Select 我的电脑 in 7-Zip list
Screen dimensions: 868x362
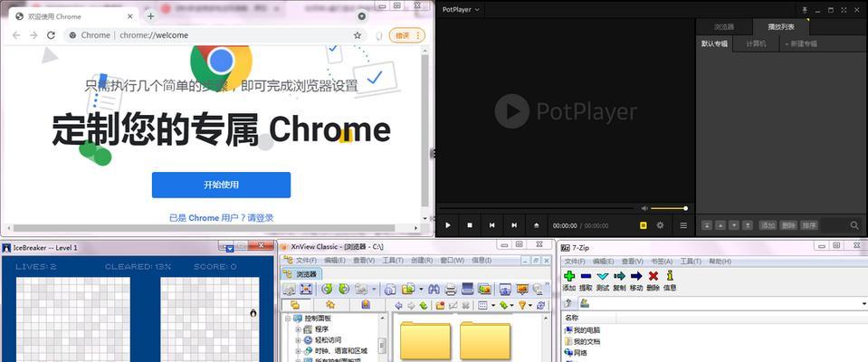582,330
